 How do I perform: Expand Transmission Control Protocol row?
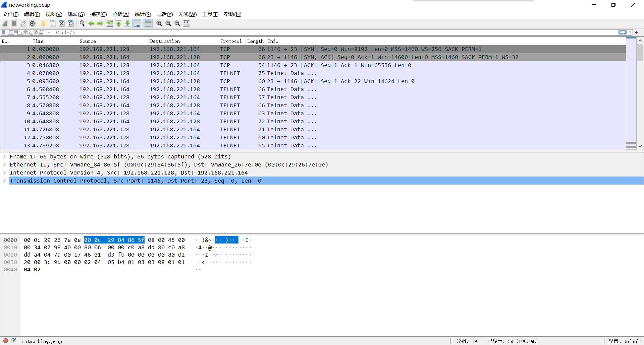(x=4, y=181)
